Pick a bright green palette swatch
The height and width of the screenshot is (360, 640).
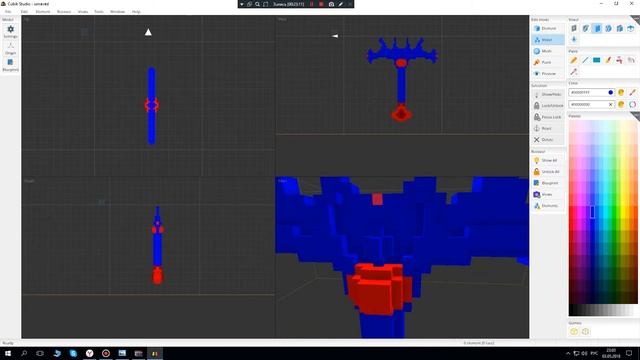(615, 212)
